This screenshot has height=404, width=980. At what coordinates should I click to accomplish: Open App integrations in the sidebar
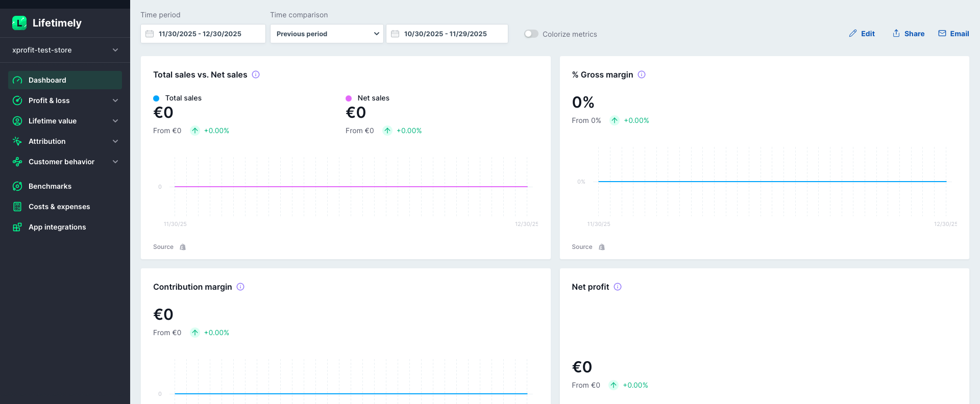coord(57,227)
